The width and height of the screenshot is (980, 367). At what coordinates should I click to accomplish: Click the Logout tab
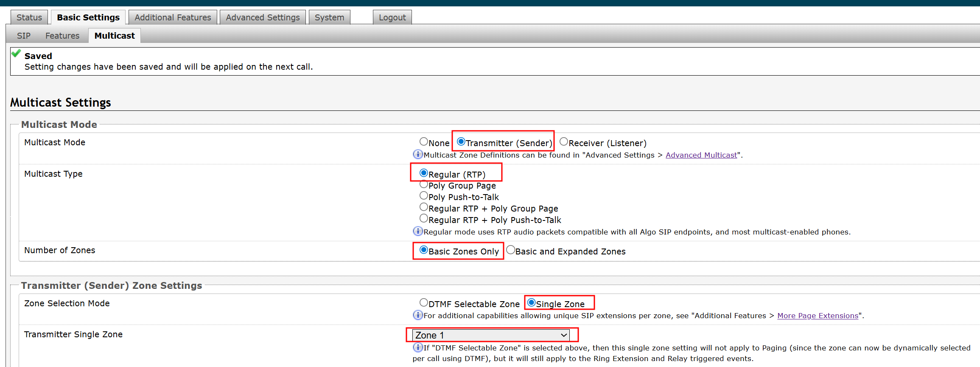coord(392,17)
